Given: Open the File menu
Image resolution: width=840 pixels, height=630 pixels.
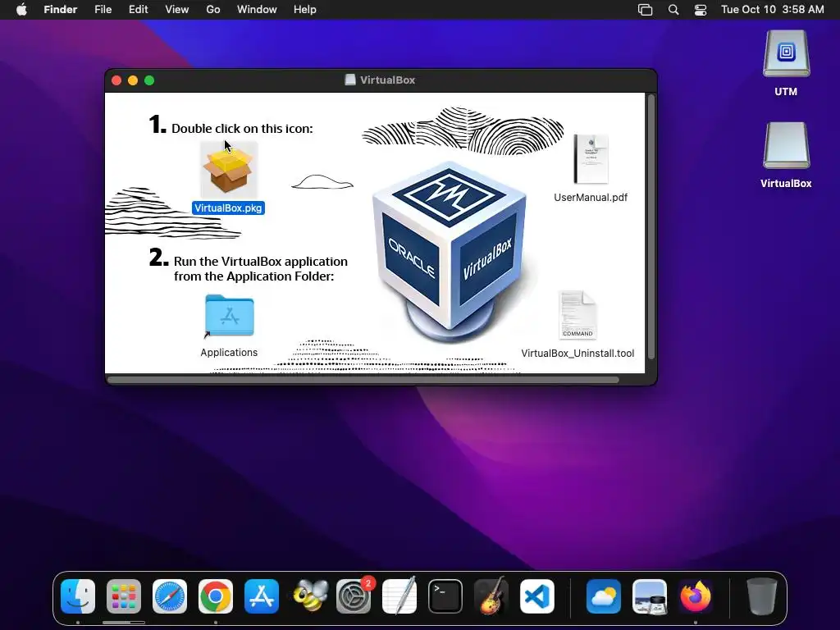Looking at the screenshot, I should pos(103,10).
